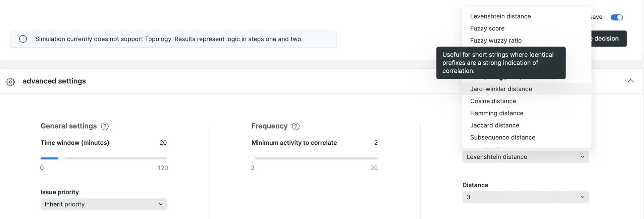Open General settings help question mark

(105, 126)
